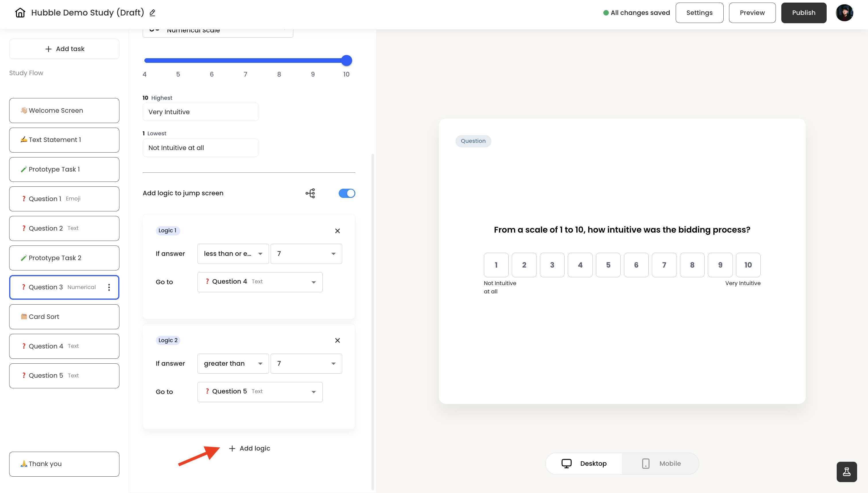The height and width of the screenshot is (493, 868).
Task: Go to the home icon
Action: (x=20, y=13)
